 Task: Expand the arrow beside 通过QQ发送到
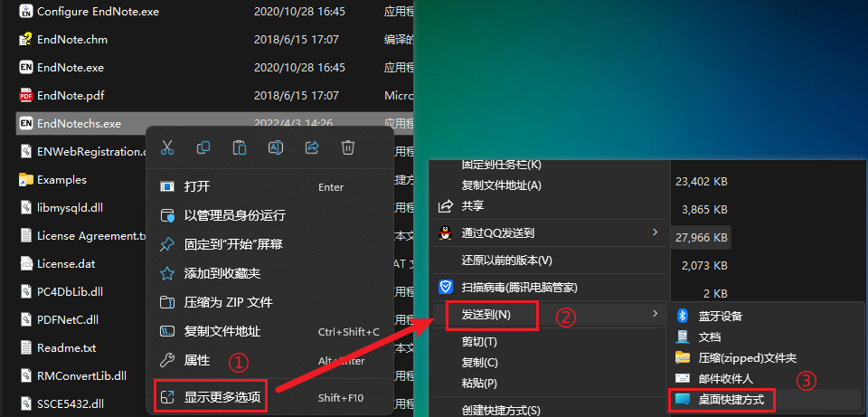pos(655,232)
